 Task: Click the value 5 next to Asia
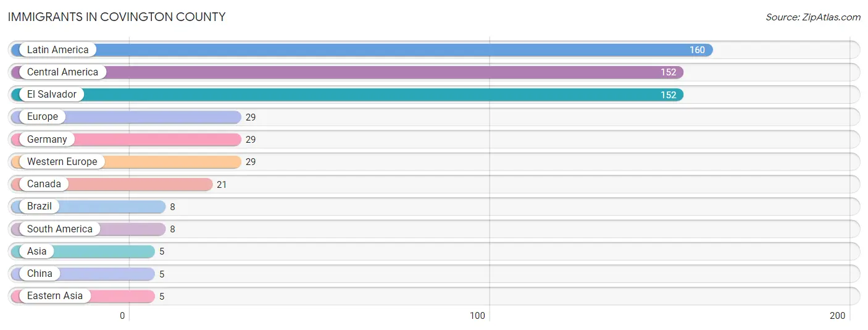click(x=162, y=252)
